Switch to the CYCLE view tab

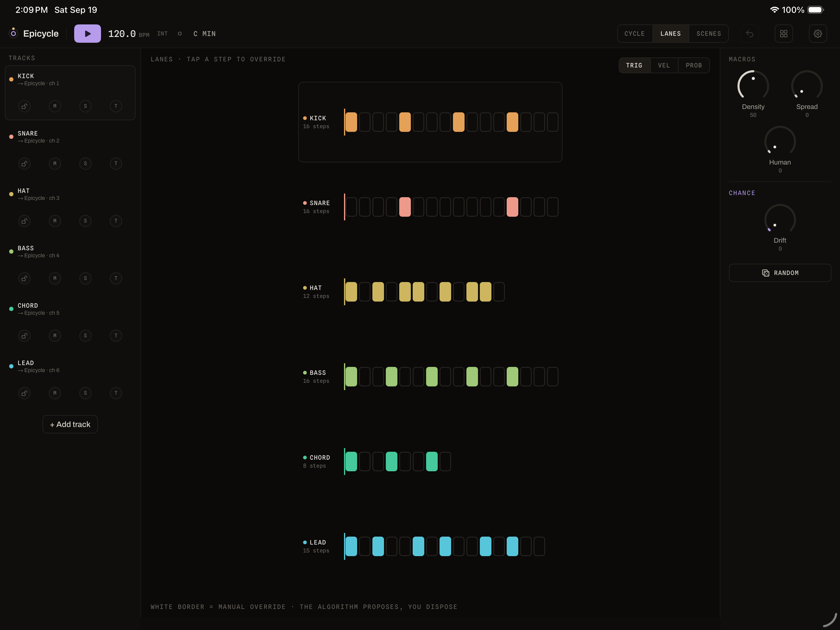tap(635, 33)
